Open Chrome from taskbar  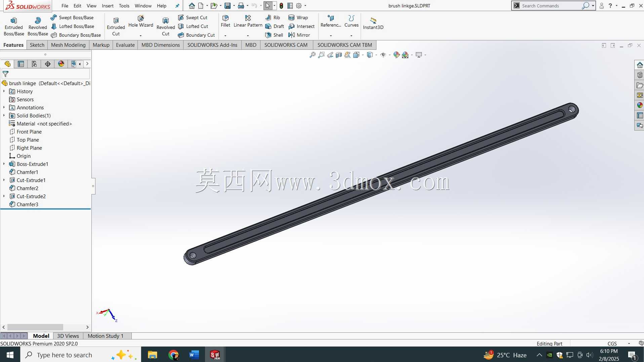click(173, 355)
